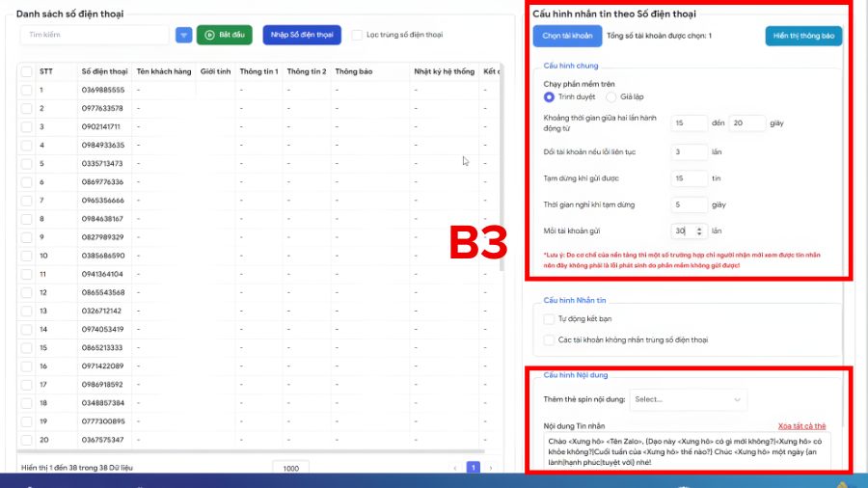Open the Thêm thẻ spin nội dung dropdown
This screenshot has height=488, width=868.
[689, 399]
